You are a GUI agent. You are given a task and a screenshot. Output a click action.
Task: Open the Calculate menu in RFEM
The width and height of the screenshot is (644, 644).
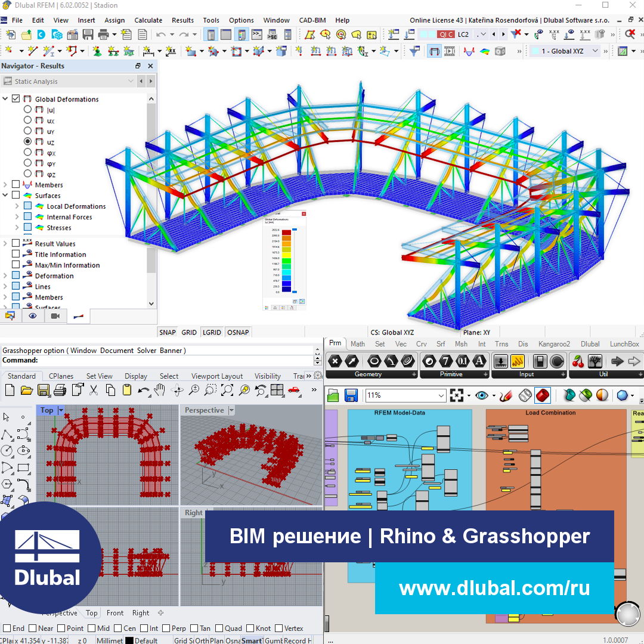148,20
